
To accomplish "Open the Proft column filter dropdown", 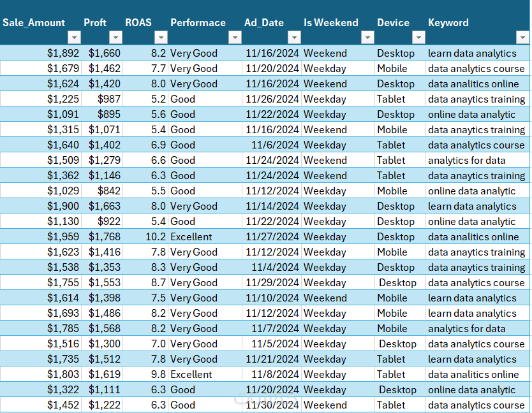I will (x=115, y=38).
